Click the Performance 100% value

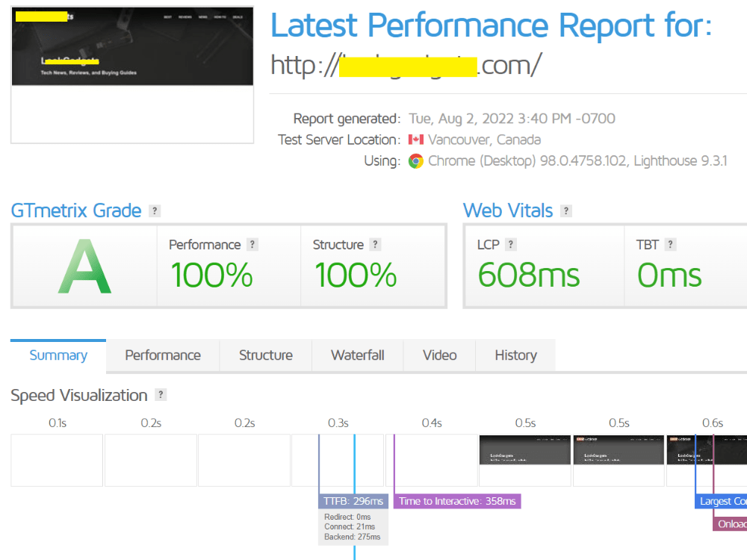[x=212, y=276]
